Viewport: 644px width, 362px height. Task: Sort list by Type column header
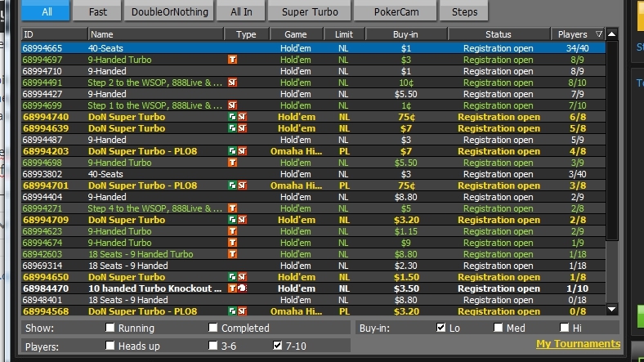click(x=247, y=34)
